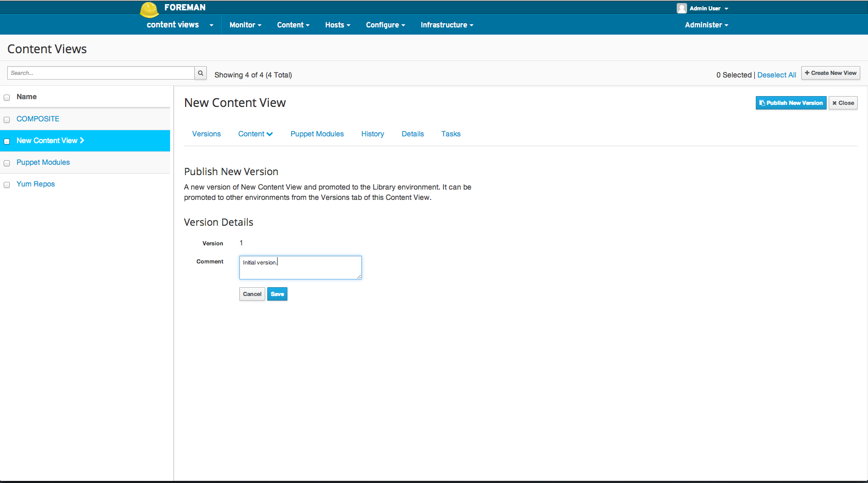
Task: Check the Yum Repos row checkbox
Action: pyautogui.click(x=7, y=185)
